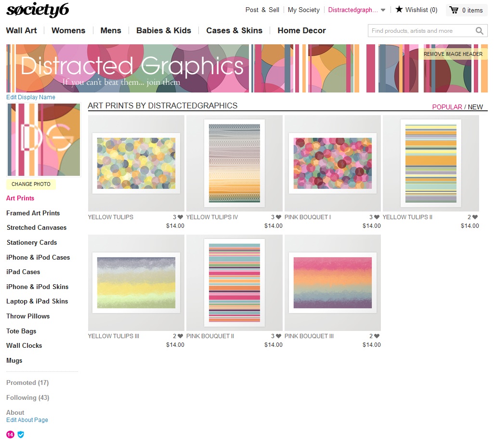Select Mugs category
The image size is (495, 448).
pos(14,360)
